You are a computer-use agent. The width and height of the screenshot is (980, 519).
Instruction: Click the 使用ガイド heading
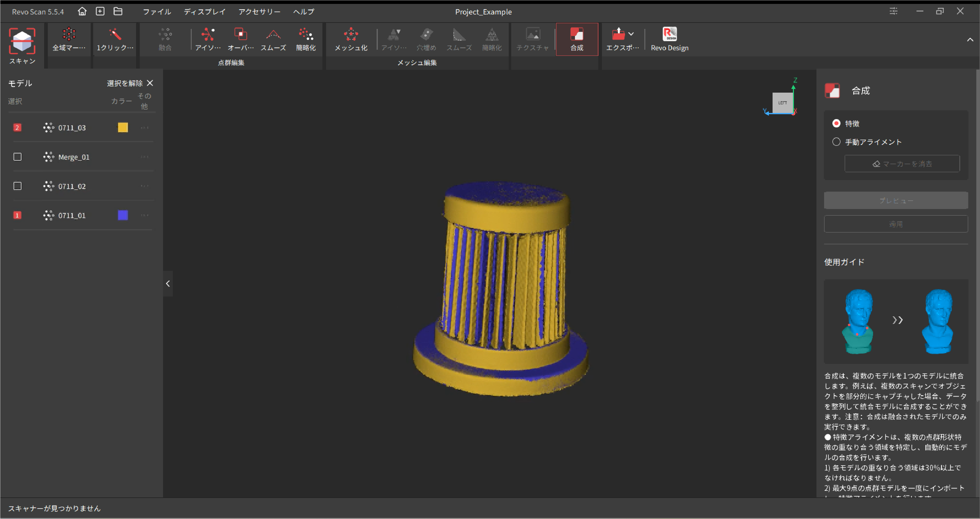click(x=844, y=262)
